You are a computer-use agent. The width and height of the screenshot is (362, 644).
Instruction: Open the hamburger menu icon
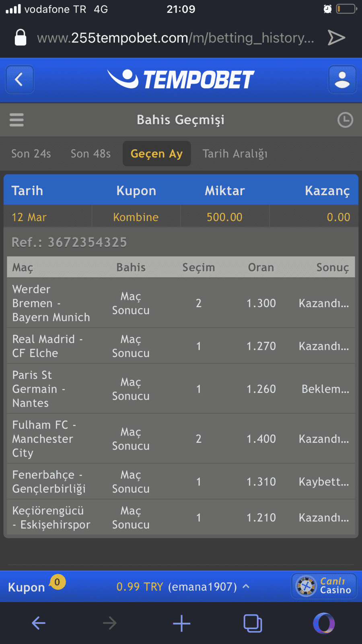16,120
